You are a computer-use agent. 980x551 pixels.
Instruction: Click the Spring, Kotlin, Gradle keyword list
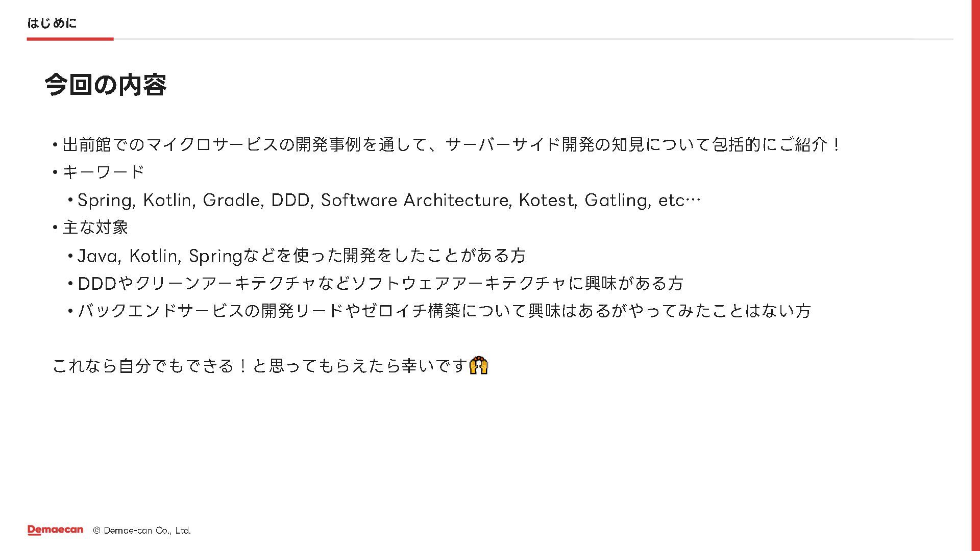(x=389, y=200)
